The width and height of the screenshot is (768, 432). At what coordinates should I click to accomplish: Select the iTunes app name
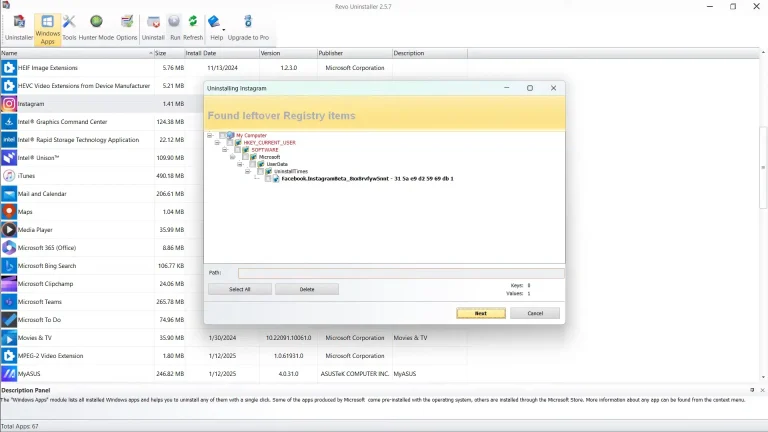tap(26, 176)
